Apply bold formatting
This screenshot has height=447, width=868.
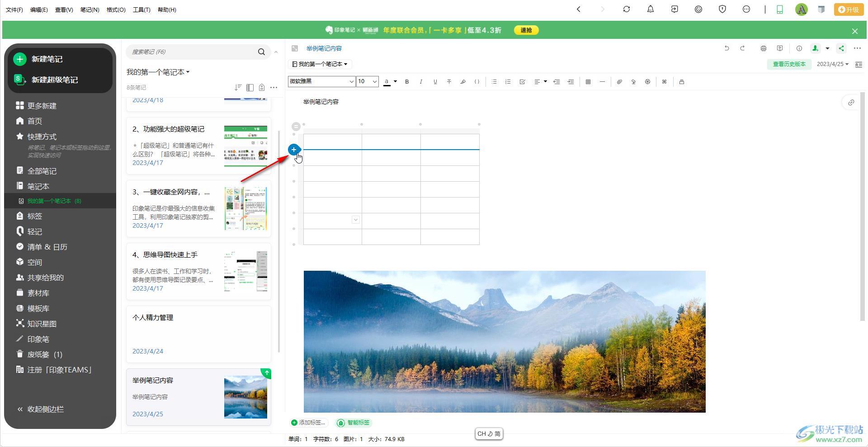point(407,82)
